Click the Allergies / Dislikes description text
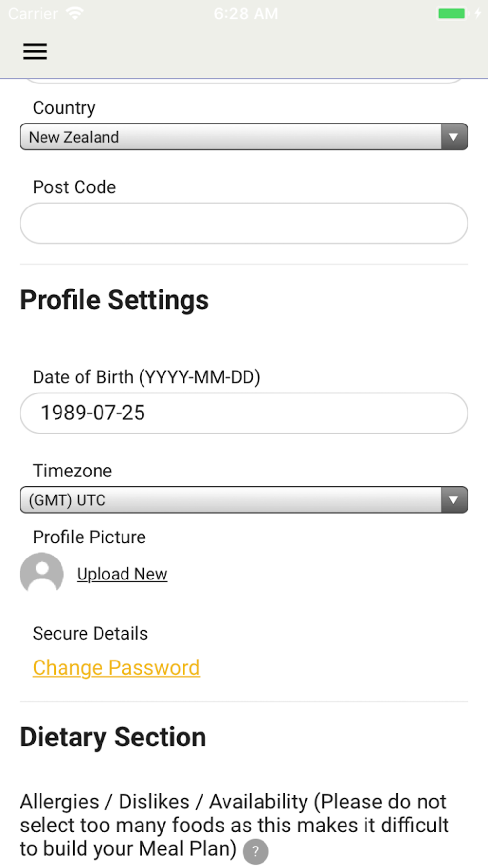Viewport: 488px width, 868px height. click(x=234, y=825)
